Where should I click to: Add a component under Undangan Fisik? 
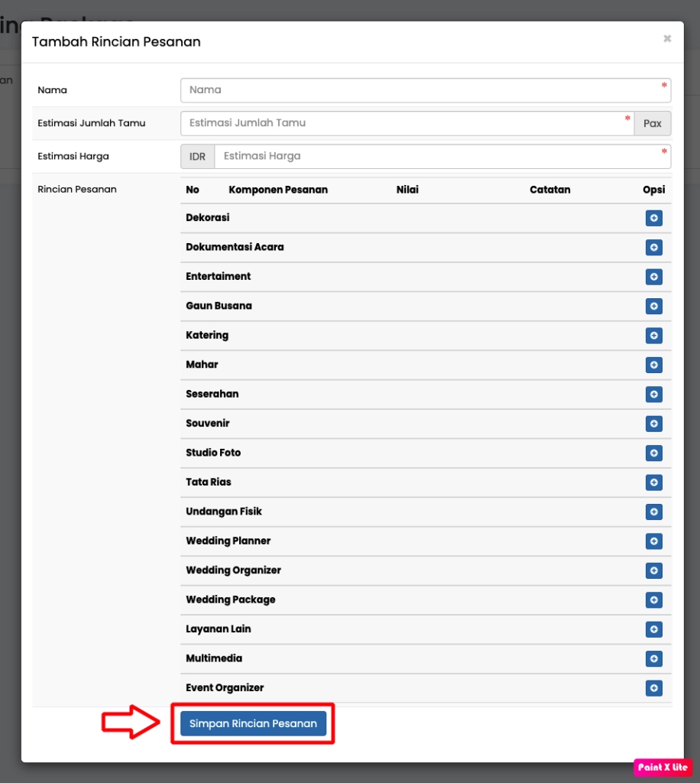[x=653, y=512]
